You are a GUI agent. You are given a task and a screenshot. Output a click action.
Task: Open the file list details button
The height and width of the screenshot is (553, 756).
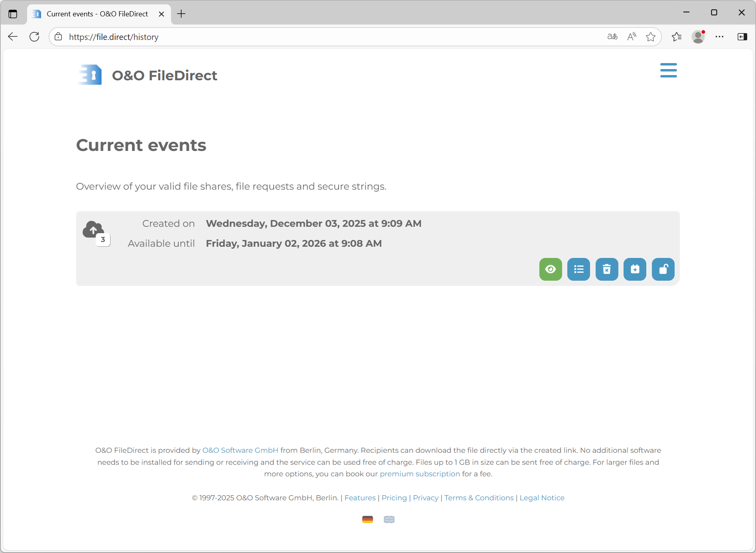[578, 270]
